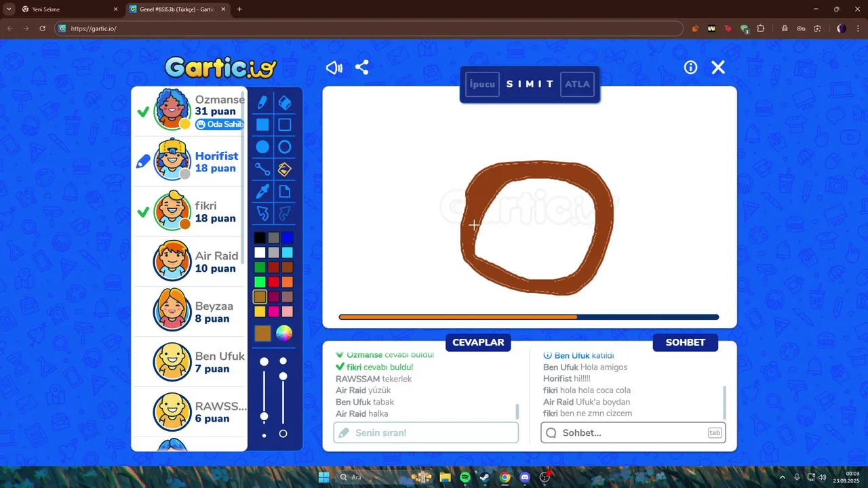Exit the room with the X icon
The width and height of the screenshot is (868, 488).
[x=718, y=67]
